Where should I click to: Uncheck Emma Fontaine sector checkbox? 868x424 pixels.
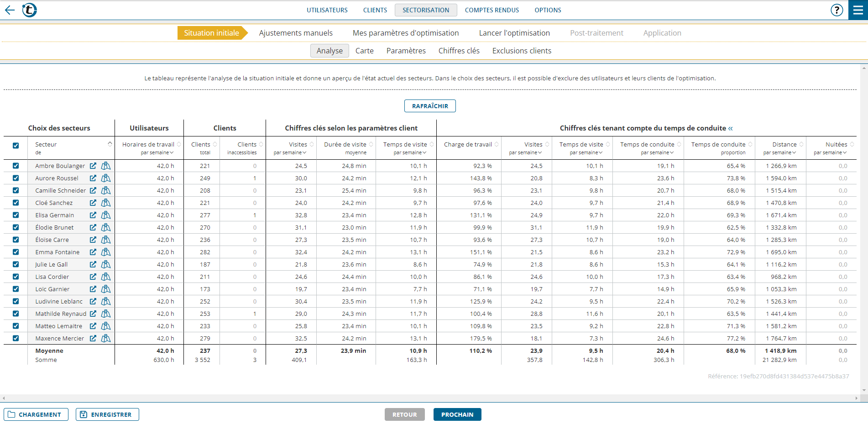pyautogui.click(x=16, y=252)
